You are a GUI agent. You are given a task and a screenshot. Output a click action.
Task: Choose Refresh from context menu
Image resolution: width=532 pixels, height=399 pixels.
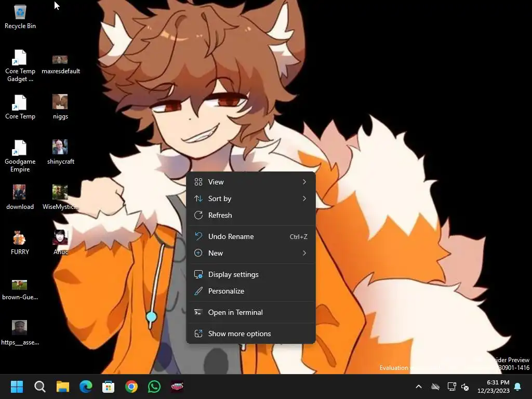coord(251,215)
